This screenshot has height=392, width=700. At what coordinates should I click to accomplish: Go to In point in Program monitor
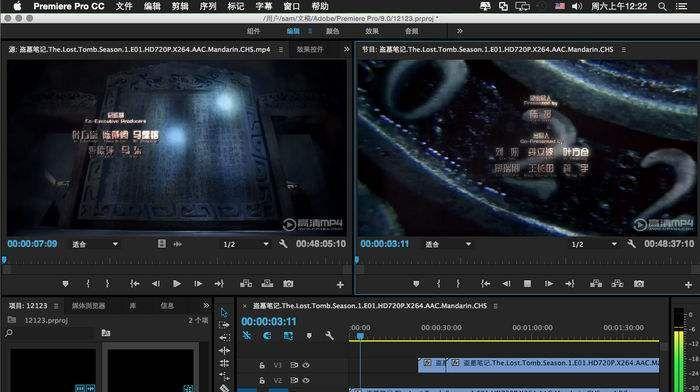pos(485,284)
